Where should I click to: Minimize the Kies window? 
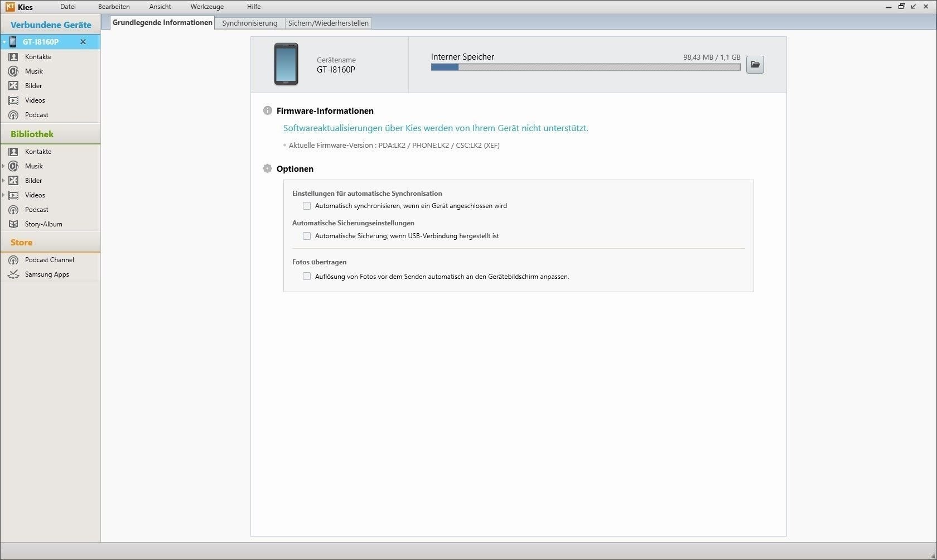click(888, 7)
